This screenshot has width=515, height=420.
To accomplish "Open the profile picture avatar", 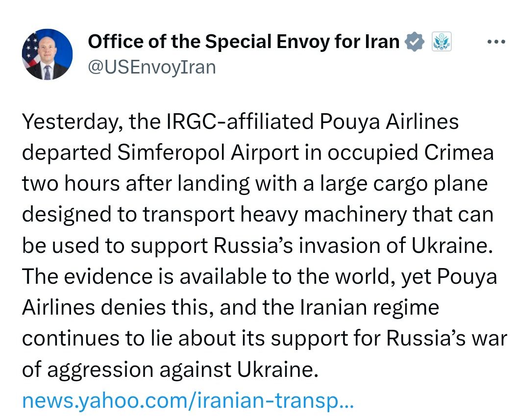I will coord(47,54).
